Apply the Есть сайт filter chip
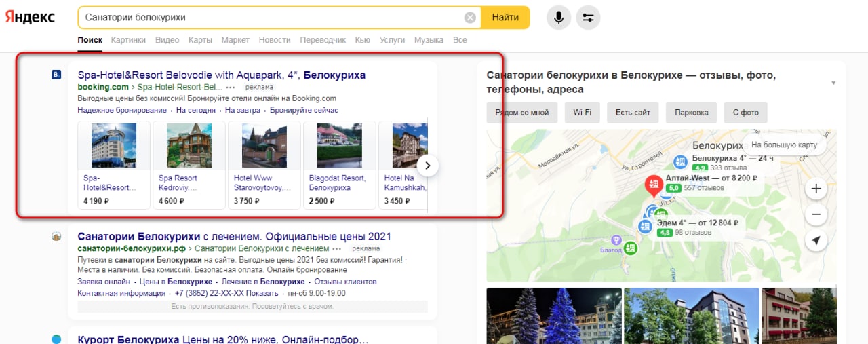The width and height of the screenshot is (868, 344). click(633, 113)
